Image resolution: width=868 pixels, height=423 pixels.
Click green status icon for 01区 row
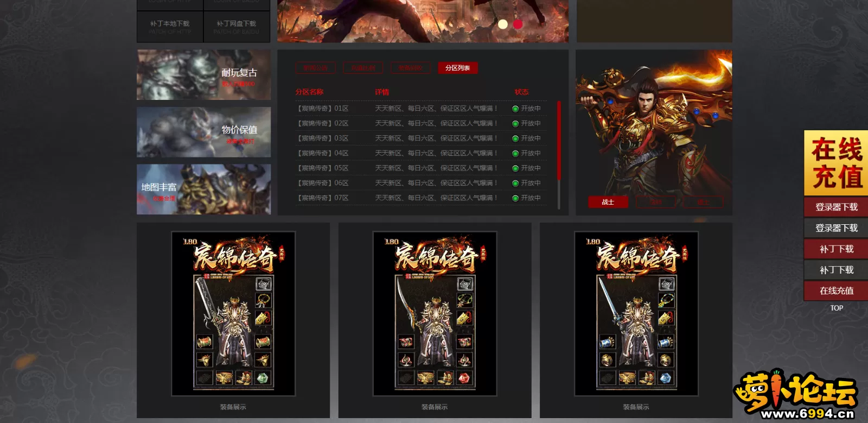coord(515,109)
